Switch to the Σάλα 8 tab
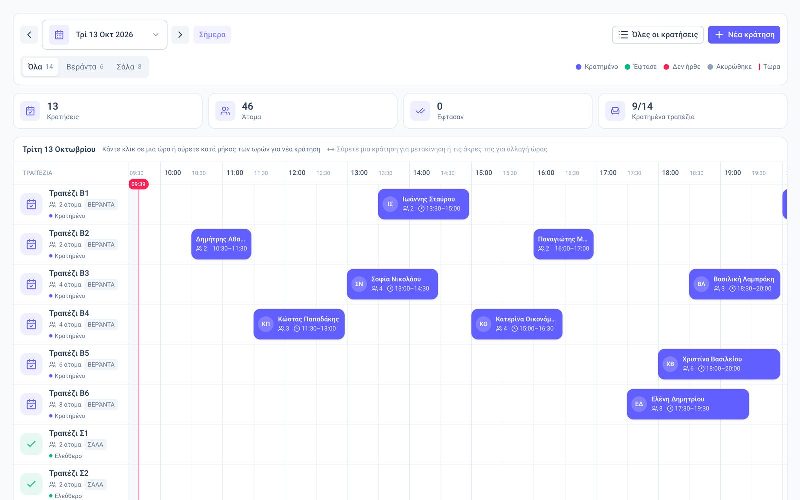The image size is (800, 500). (129, 67)
